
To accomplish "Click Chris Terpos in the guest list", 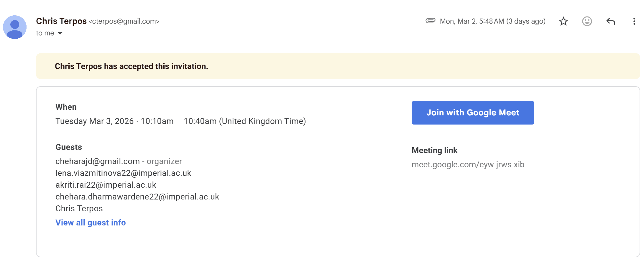I will pyautogui.click(x=79, y=208).
